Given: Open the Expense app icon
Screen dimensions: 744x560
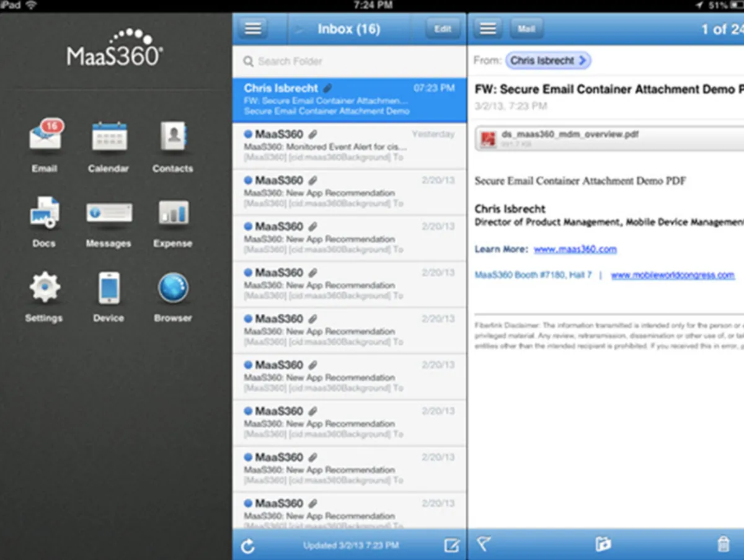Looking at the screenshot, I should pyautogui.click(x=174, y=212).
